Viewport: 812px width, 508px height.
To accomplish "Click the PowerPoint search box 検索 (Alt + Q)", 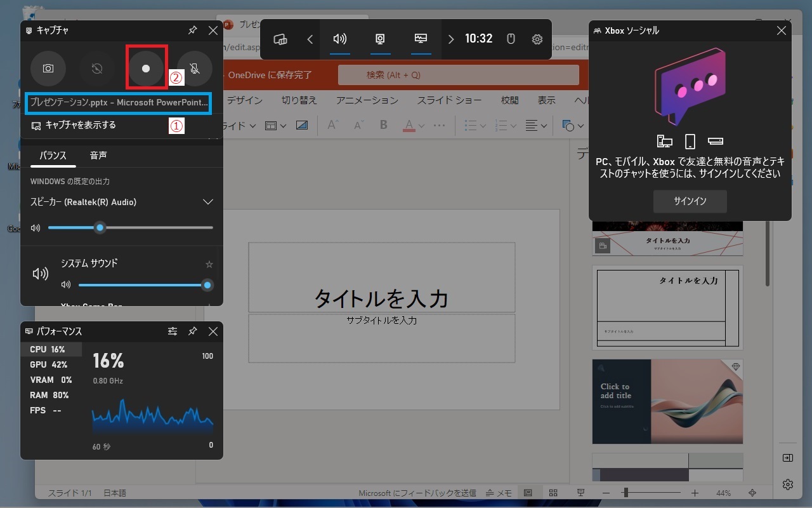I will pyautogui.click(x=459, y=75).
